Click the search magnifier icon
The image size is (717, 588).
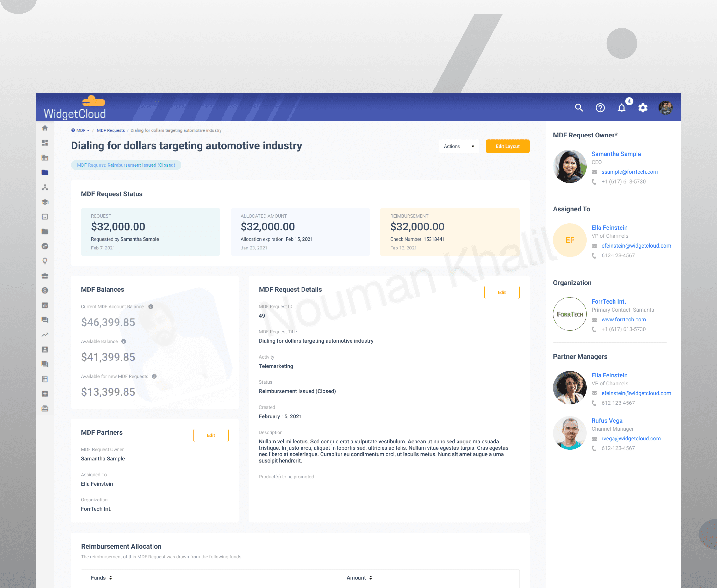[579, 108]
